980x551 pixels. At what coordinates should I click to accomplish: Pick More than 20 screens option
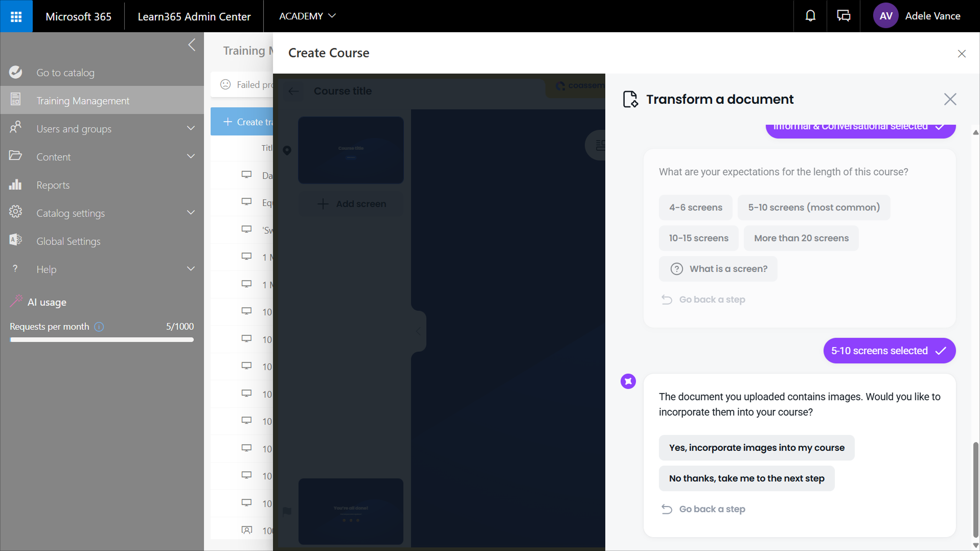[x=801, y=238]
